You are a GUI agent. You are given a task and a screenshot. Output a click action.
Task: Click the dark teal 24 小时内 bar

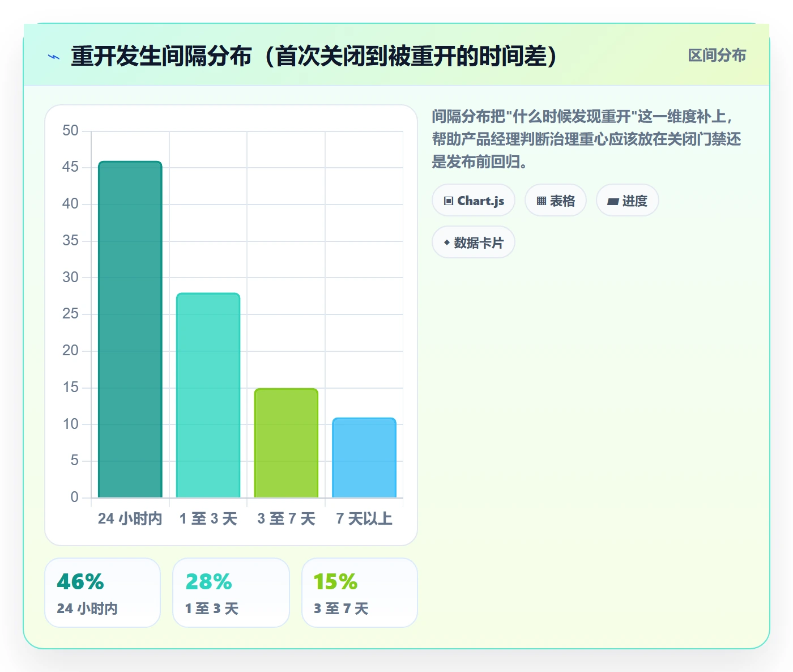tap(130, 330)
